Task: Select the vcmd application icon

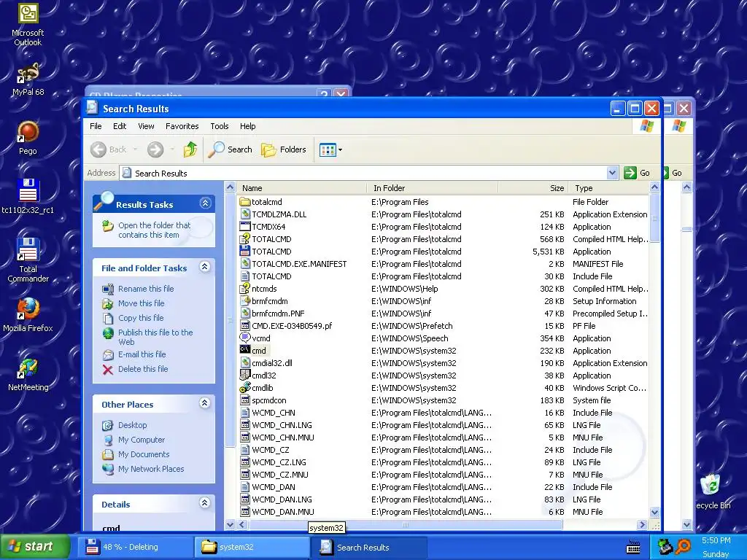Action: point(245,338)
